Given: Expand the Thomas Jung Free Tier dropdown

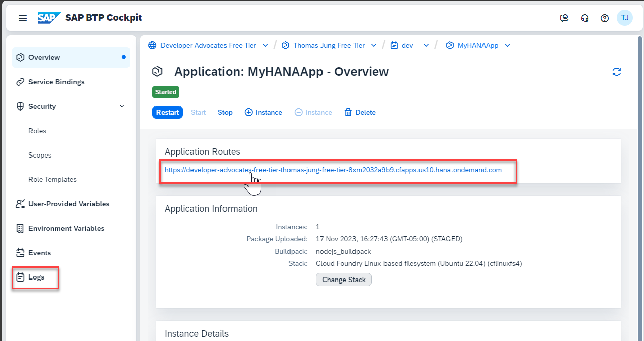Looking at the screenshot, I should (x=374, y=45).
